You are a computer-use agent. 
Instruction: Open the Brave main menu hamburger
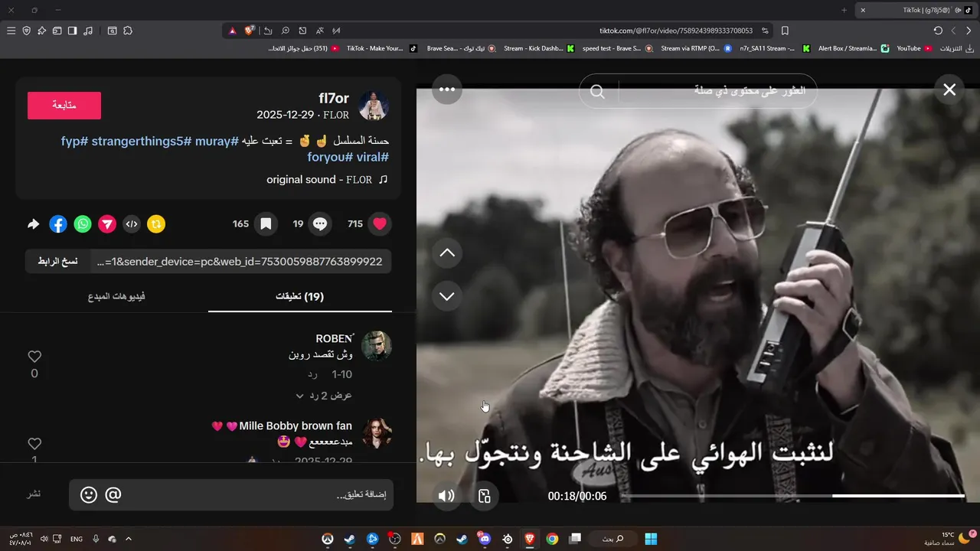pos(11,31)
